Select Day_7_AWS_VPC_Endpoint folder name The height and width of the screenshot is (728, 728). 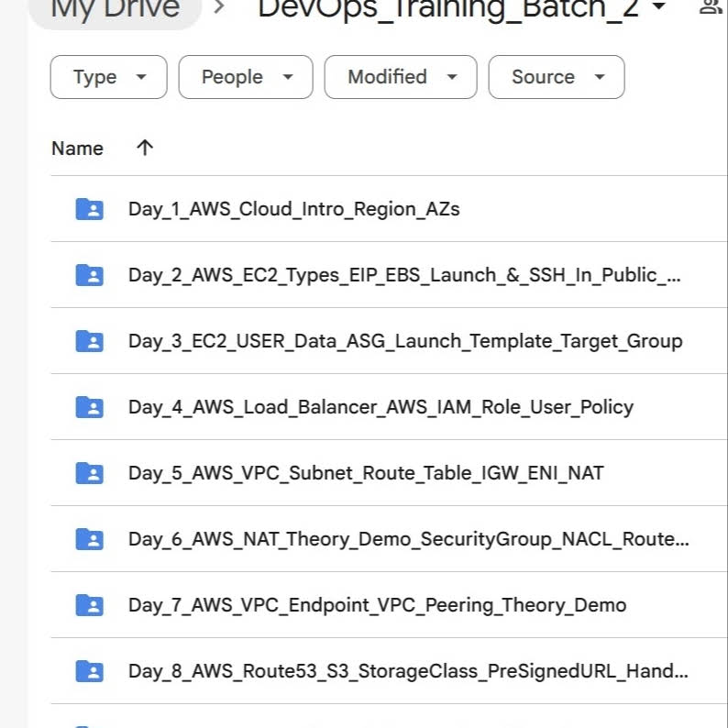[x=378, y=605]
